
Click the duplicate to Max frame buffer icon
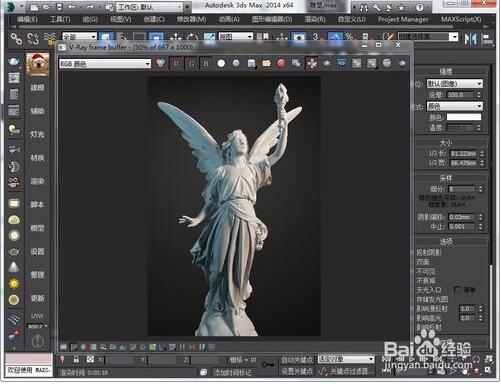[296, 63]
